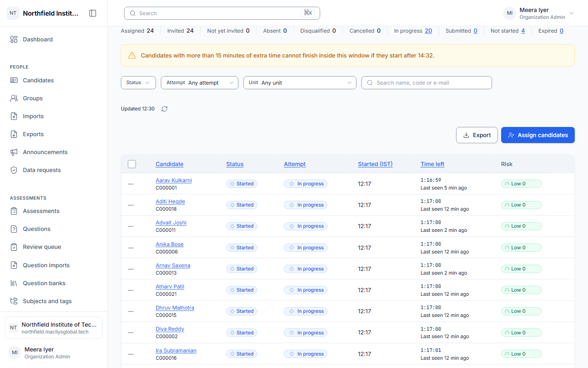The width and height of the screenshot is (588, 368).
Task: Open the Unit filter dropdown
Action: (x=300, y=83)
